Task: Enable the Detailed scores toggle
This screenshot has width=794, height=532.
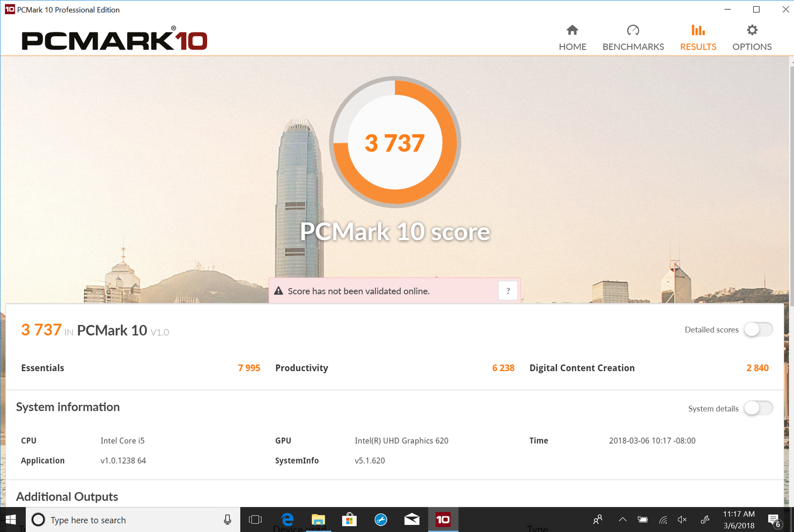Action: pyautogui.click(x=758, y=329)
